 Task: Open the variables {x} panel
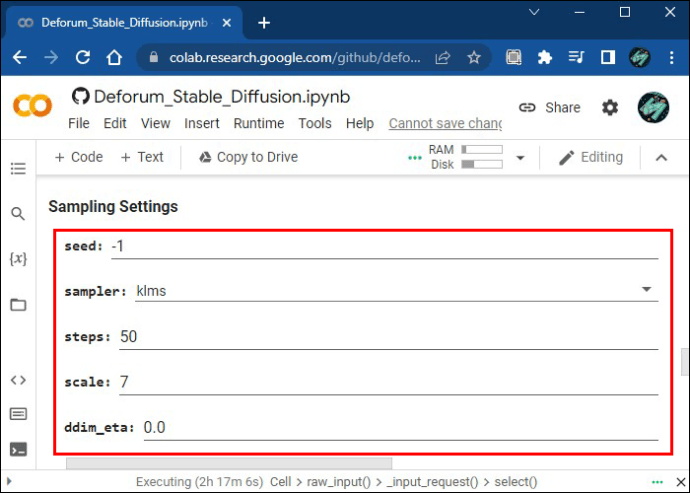click(x=18, y=259)
